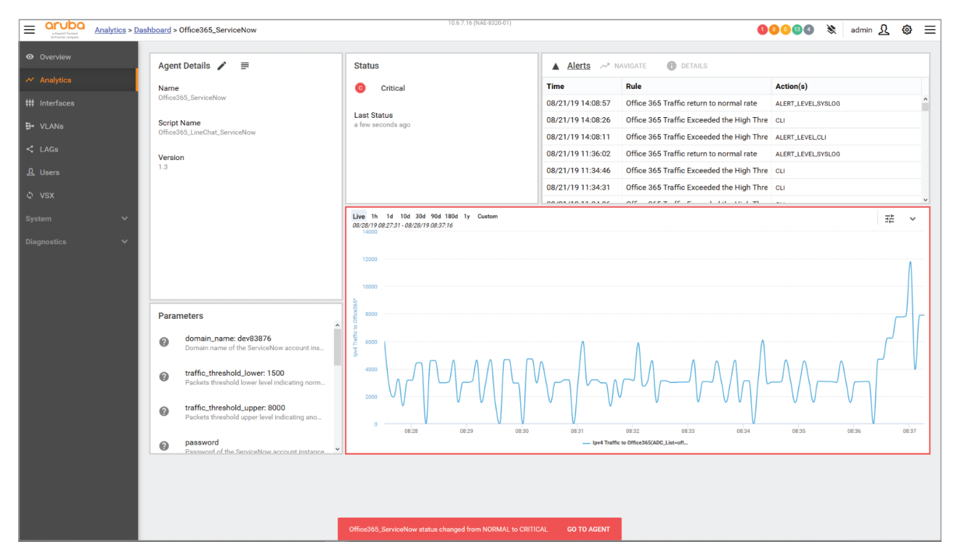This screenshot has height=560, width=962.
Task: Switch to the Alerts tab
Action: pos(579,65)
